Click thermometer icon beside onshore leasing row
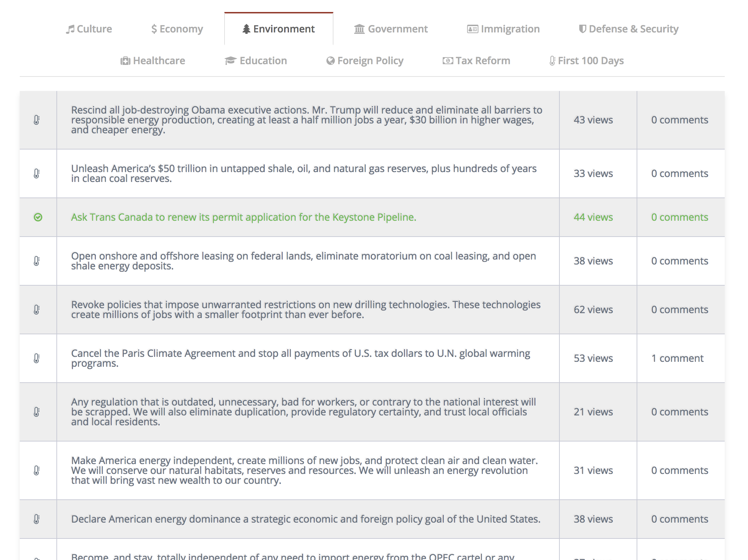The width and height of the screenshot is (748, 560). point(37,261)
